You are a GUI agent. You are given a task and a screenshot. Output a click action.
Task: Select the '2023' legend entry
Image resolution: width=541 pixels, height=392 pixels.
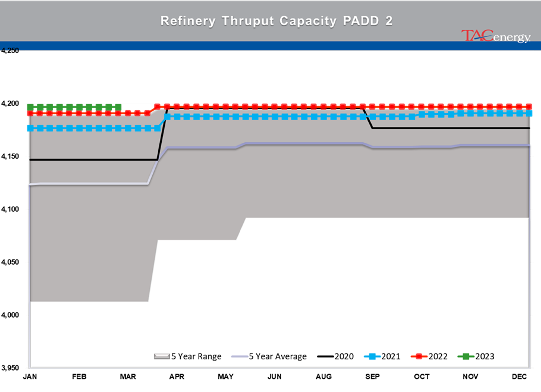click(476, 356)
